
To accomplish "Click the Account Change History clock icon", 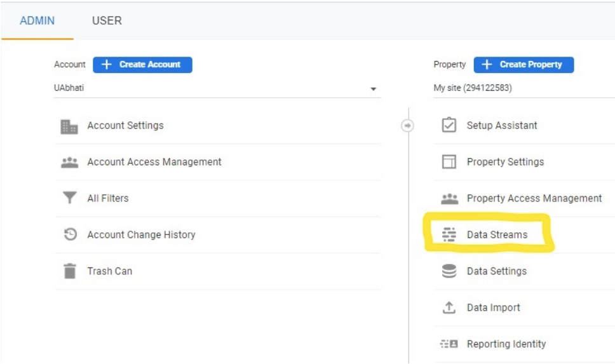I will (71, 234).
